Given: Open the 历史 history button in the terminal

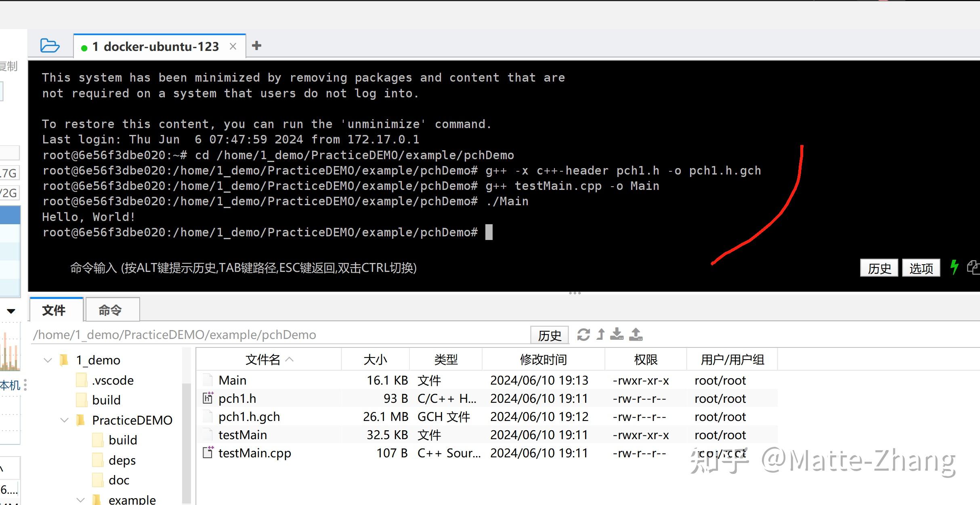Looking at the screenshot, I should tap(879, 267).
